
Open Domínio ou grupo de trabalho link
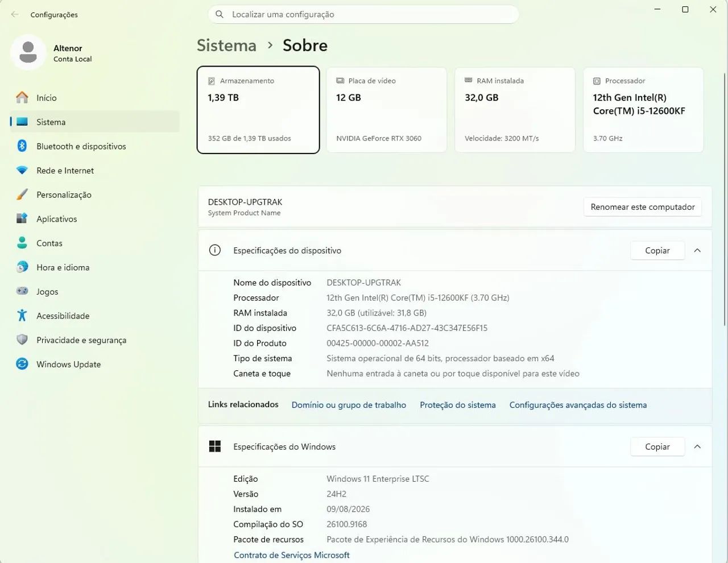coord(349,405)
